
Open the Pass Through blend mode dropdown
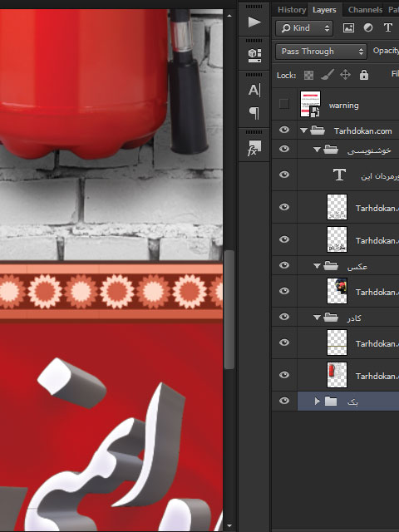point(321,52)
